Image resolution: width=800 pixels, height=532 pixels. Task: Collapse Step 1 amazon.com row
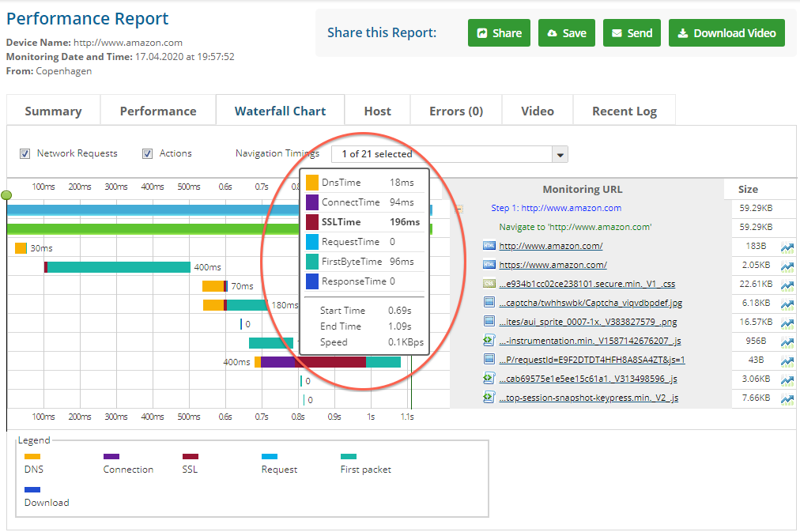pyautogui.click(x=458, y=209)
